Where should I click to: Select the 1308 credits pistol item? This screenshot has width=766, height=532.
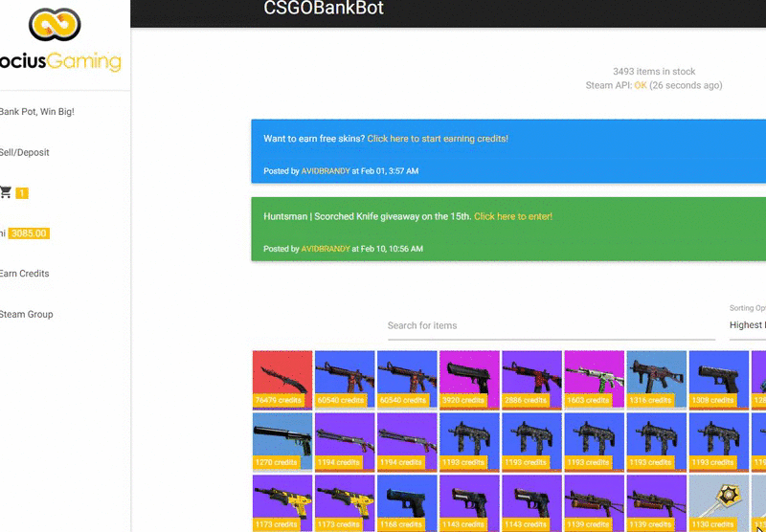coord(719,380)
